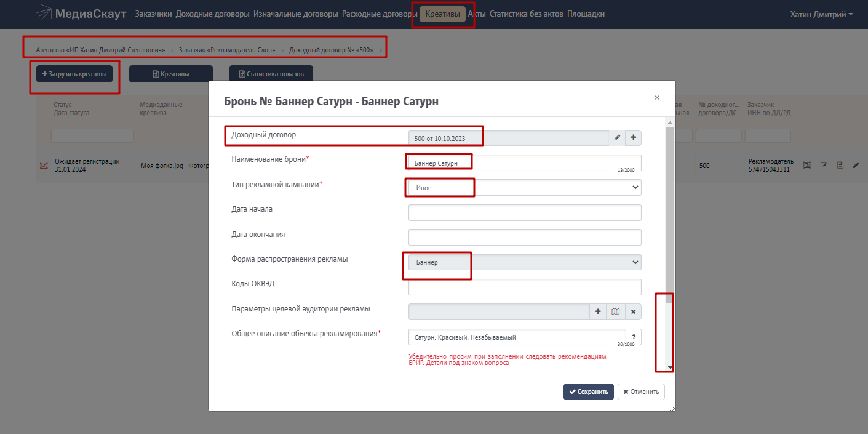Go to Статистика без актов menu item

[x=526, y=14]
